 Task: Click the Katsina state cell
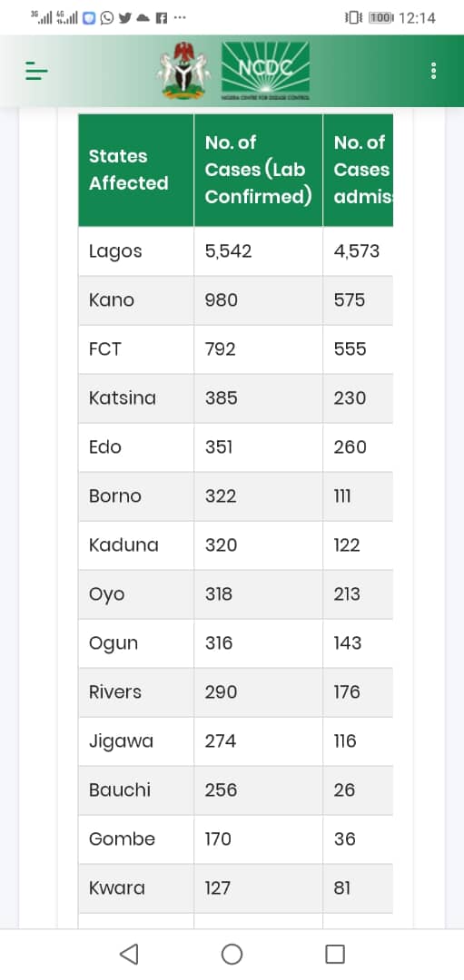[136, 398]
